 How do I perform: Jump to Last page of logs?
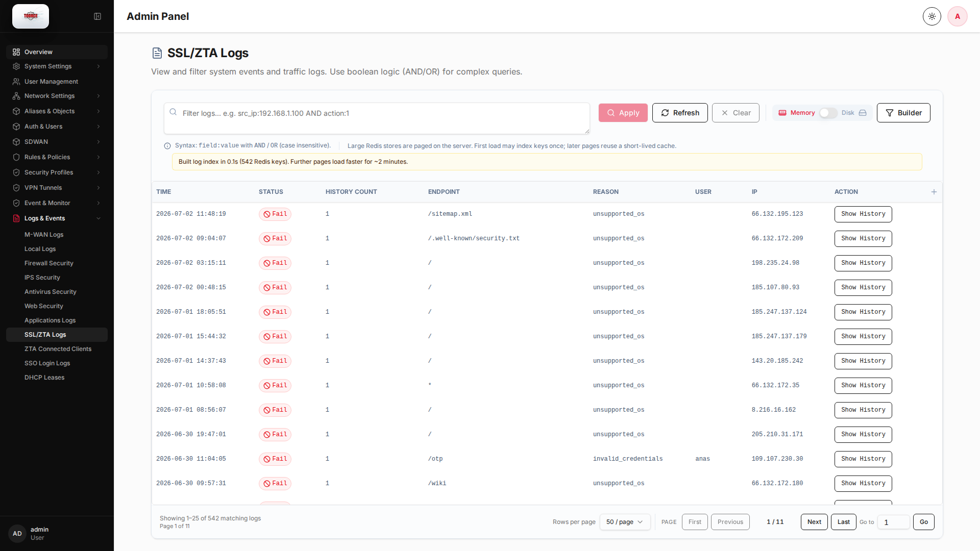point(843,522)
